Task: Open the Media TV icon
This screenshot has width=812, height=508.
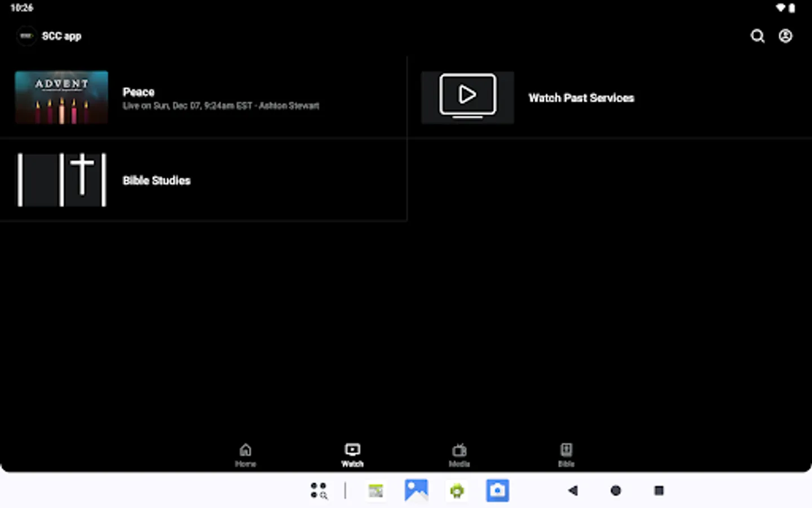Action: pos(459,449)
